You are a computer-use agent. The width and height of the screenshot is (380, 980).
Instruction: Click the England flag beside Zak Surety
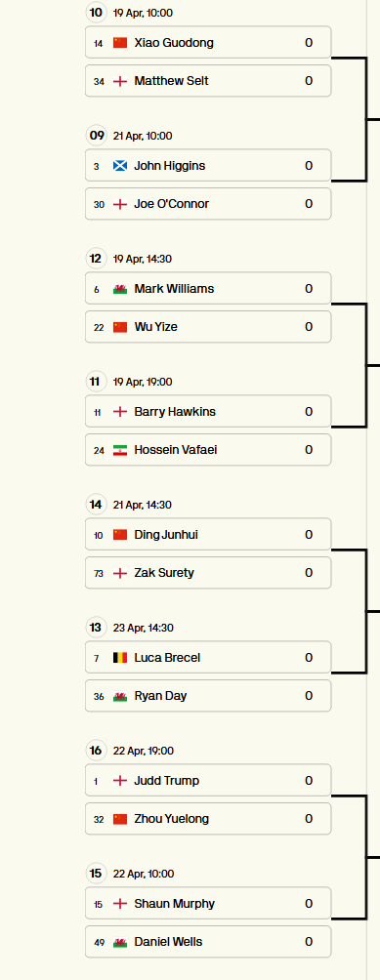coord(120,573)
